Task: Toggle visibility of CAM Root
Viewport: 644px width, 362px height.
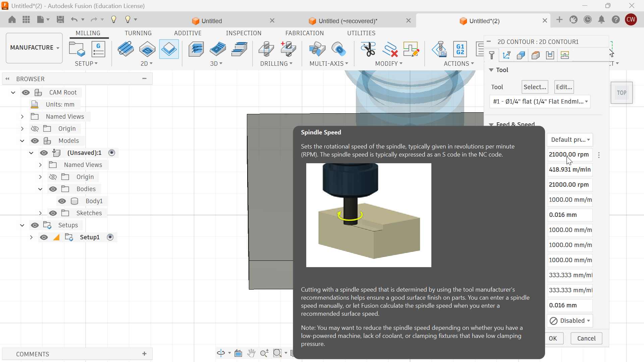Action: (x=26, y=93)
